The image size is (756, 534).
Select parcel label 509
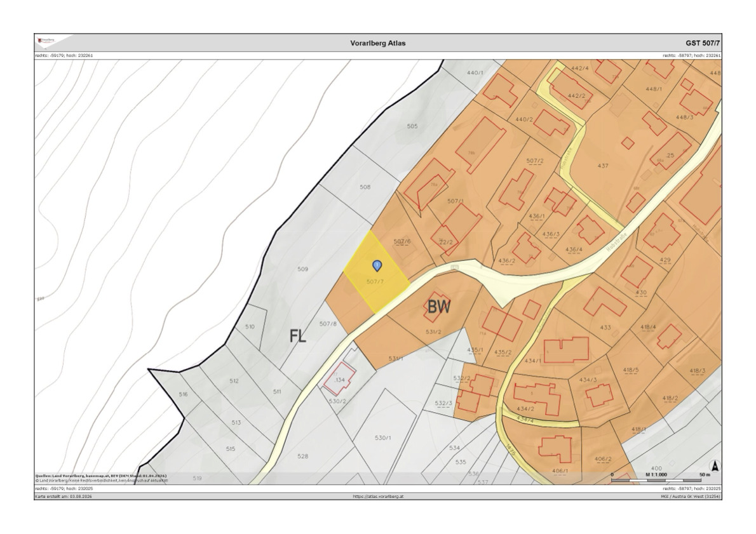point(302,269)
